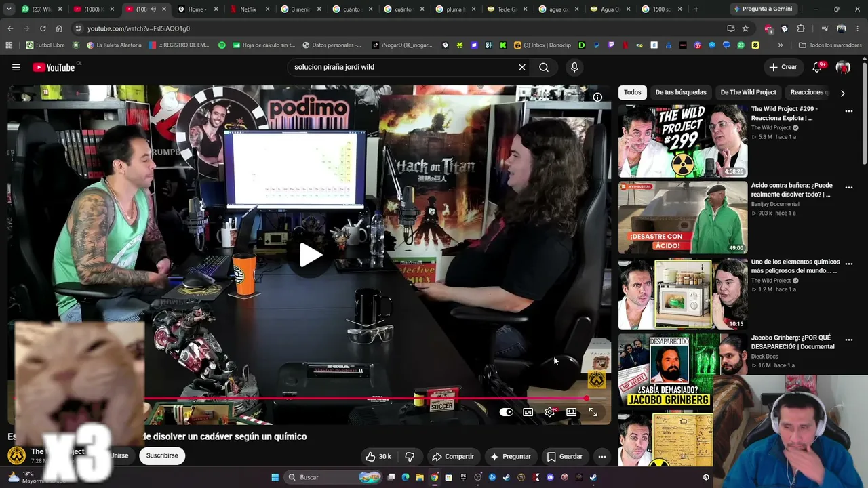Expand more filter chips with the arrow
Viewport: 868px width, 488px height.
(x=843, y=93)
